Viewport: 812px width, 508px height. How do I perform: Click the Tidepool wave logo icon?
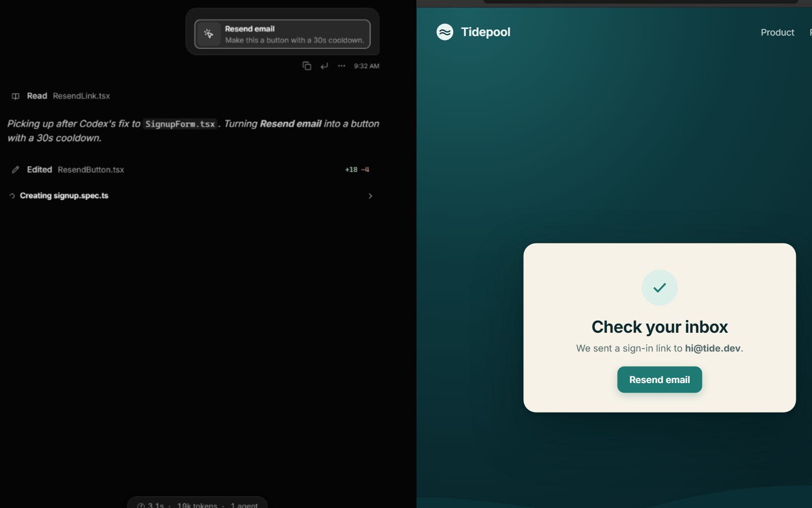pyautogui.click(x=445, y=32)
